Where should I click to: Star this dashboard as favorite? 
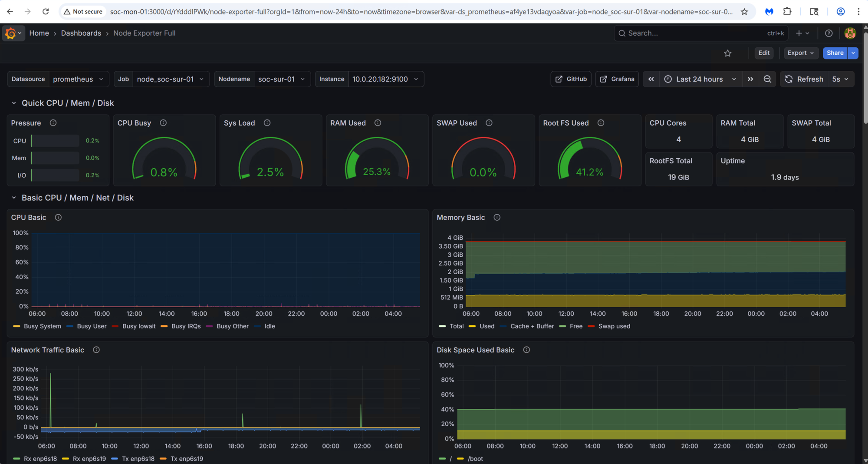[728, 53]
